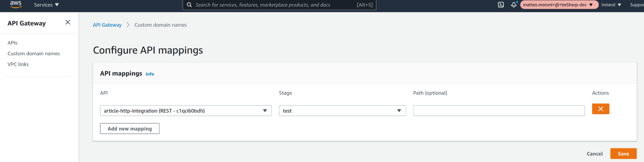
Task: Open Custom domain names in sidebar
Action: pyautogui.click(x=34, y=54)
